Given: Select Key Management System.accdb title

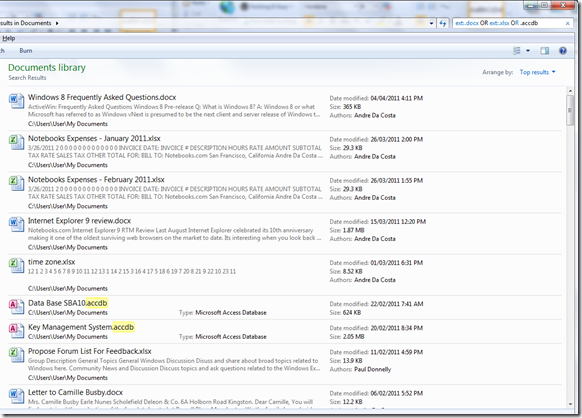Looking at the screenshot, I should click(81, 327).
